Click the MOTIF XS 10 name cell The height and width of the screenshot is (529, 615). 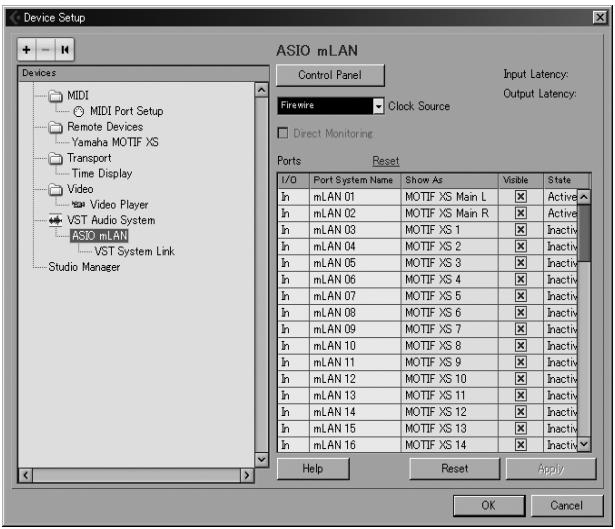point(449,379)
